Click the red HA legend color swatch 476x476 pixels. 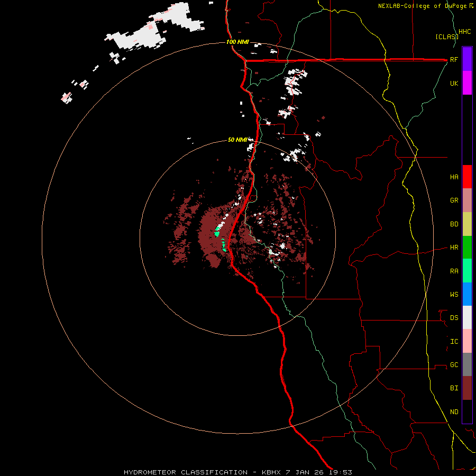click(x=467, y=177)
